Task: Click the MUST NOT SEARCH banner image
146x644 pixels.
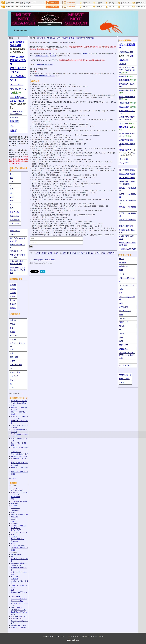Action: [50, 19]
